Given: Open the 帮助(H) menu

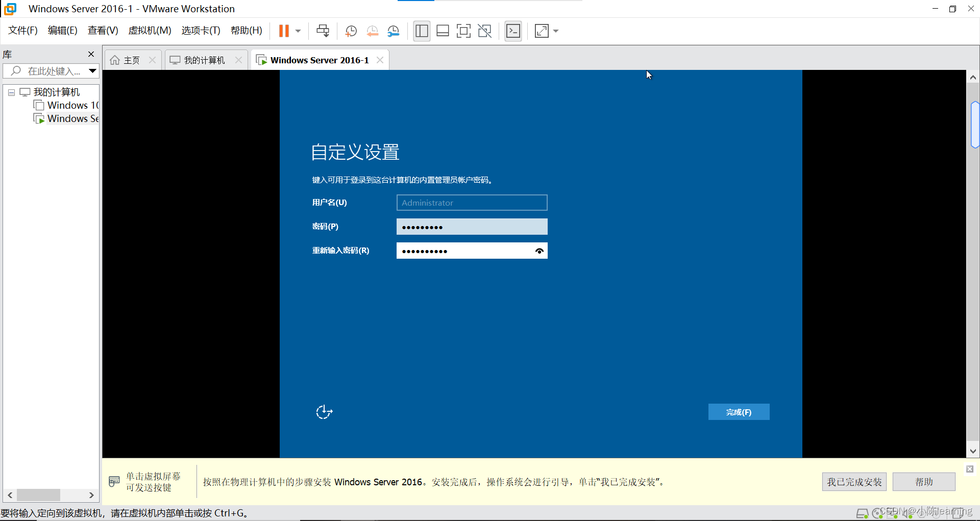Looking at the screenshot, I should 247,31.
